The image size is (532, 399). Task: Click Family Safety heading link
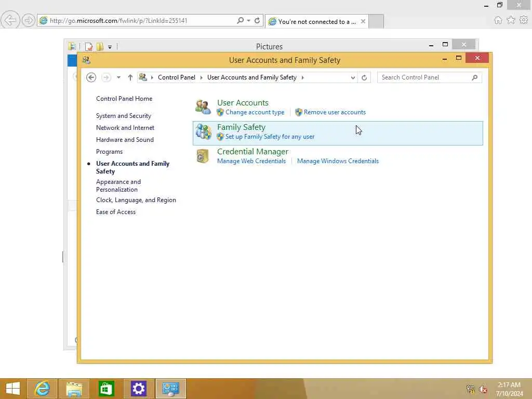(241, 127)
